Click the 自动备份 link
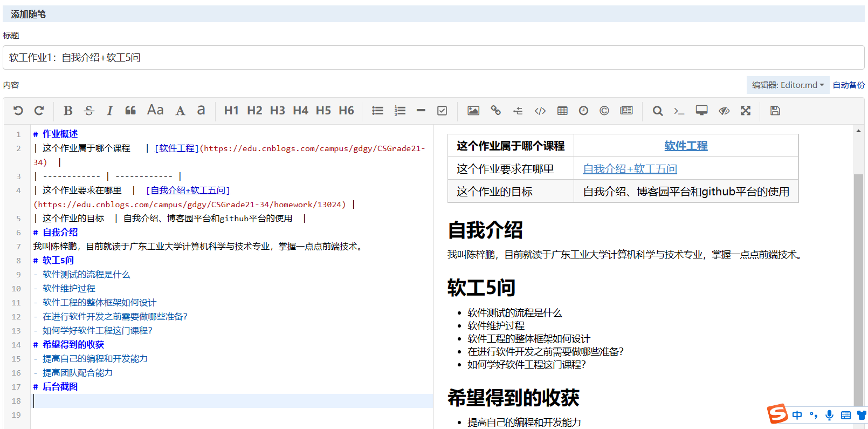Screen dimensions: 868x429 849,85
